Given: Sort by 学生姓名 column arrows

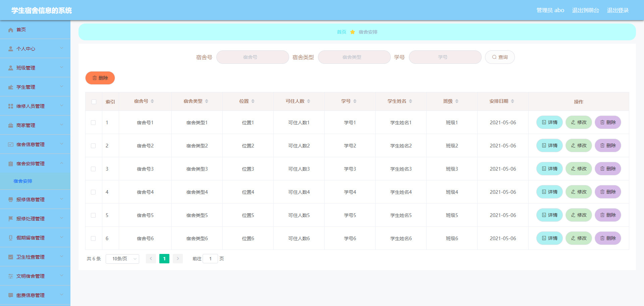Looking at the screenshot, I should click(411, 101).
